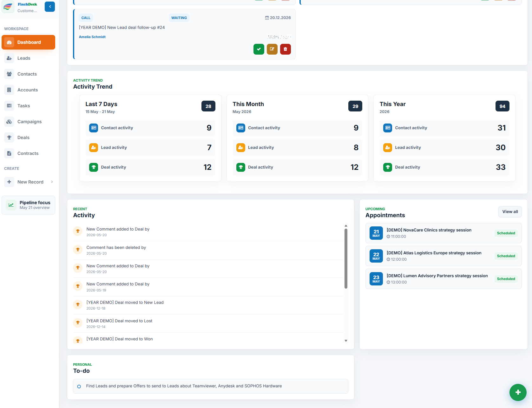Image resolution: width=532 pixels, height=408 pixels.
Task: Expand the New Record submenu arrow
Action: tap(52, 182)
